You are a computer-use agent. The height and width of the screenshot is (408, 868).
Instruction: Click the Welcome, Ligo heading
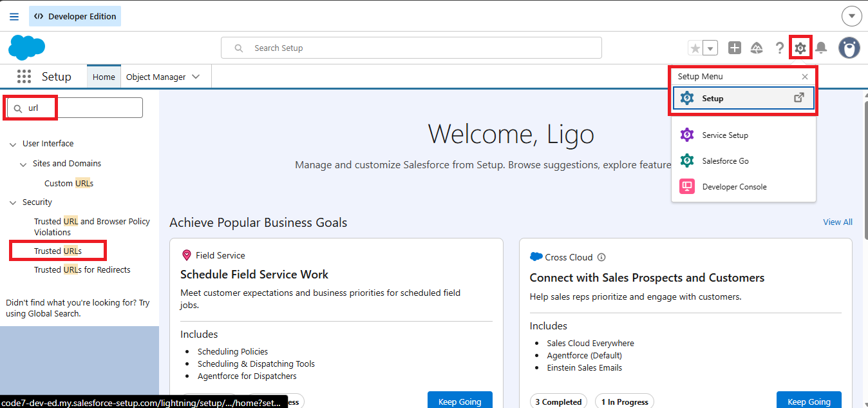coord(511,134)
